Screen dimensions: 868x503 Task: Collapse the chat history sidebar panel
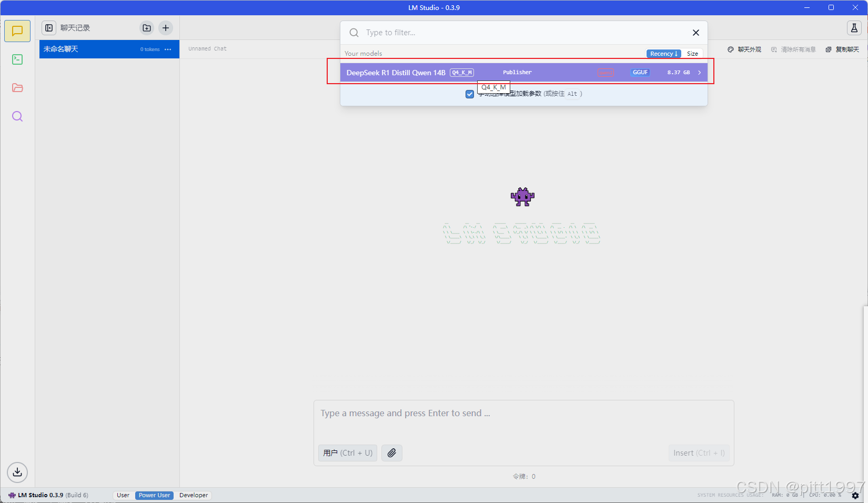pyautogui.click(x=49, y=28)
